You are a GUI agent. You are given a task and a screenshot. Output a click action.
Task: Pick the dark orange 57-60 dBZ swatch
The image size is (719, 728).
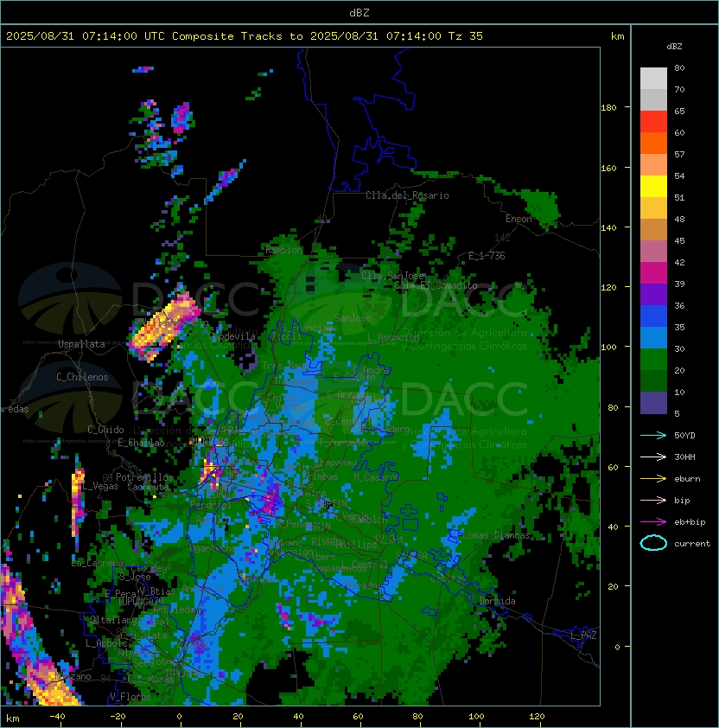pyautogui.click(x=653, y=143)
